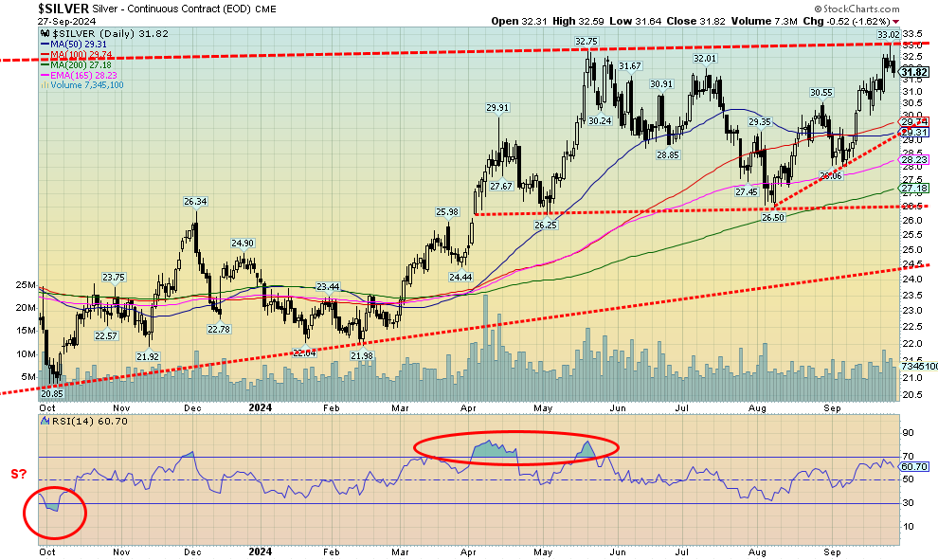
Task: Click the volume bars icon in legend
Action: pyautogui.click(x=44, y=85)
